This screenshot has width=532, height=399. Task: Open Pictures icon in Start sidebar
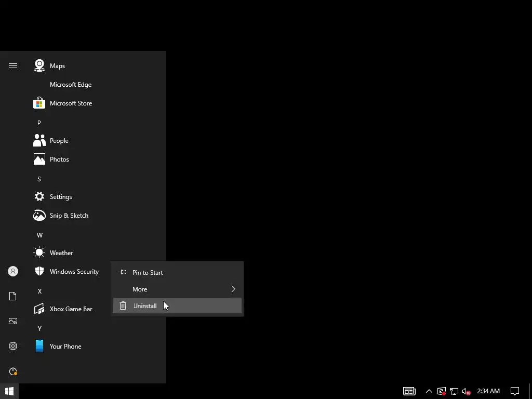pos(13,321)
